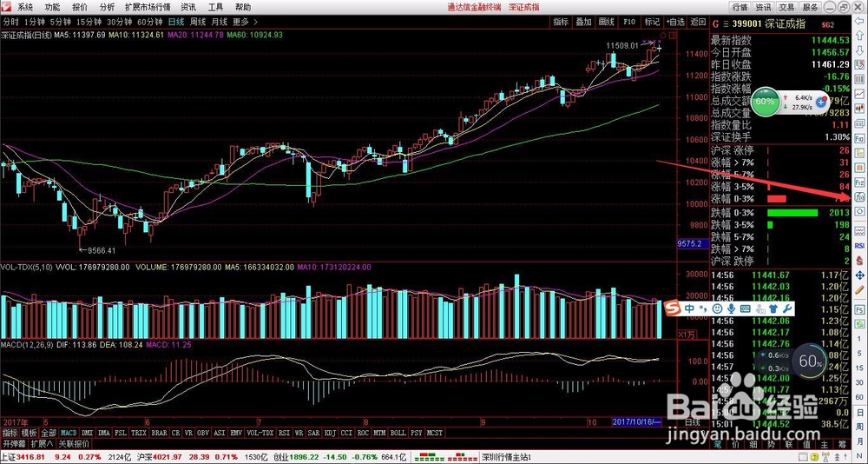Click the green 60% memory ball
Screen dimensions: 868x464
[766, 102]
